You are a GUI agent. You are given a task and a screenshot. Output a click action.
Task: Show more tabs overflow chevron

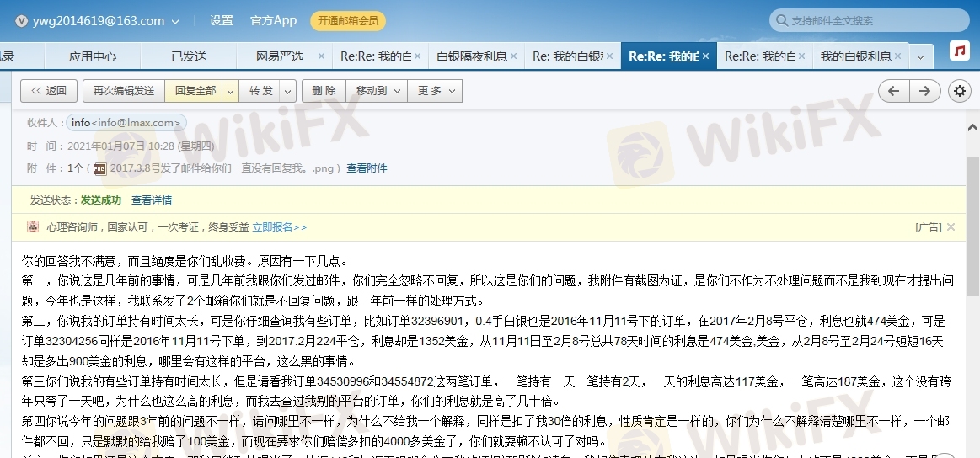click(919, 57)
